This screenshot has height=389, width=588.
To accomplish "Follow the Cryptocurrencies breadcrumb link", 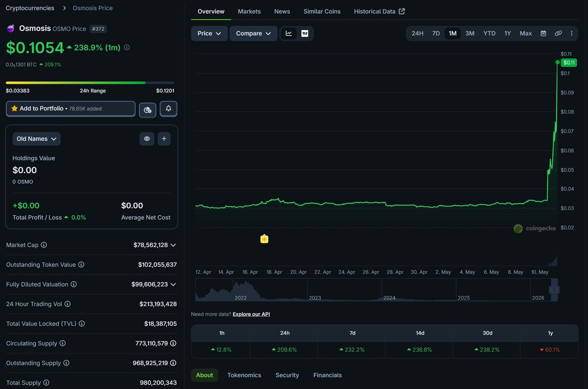I will tap(30, 8).
